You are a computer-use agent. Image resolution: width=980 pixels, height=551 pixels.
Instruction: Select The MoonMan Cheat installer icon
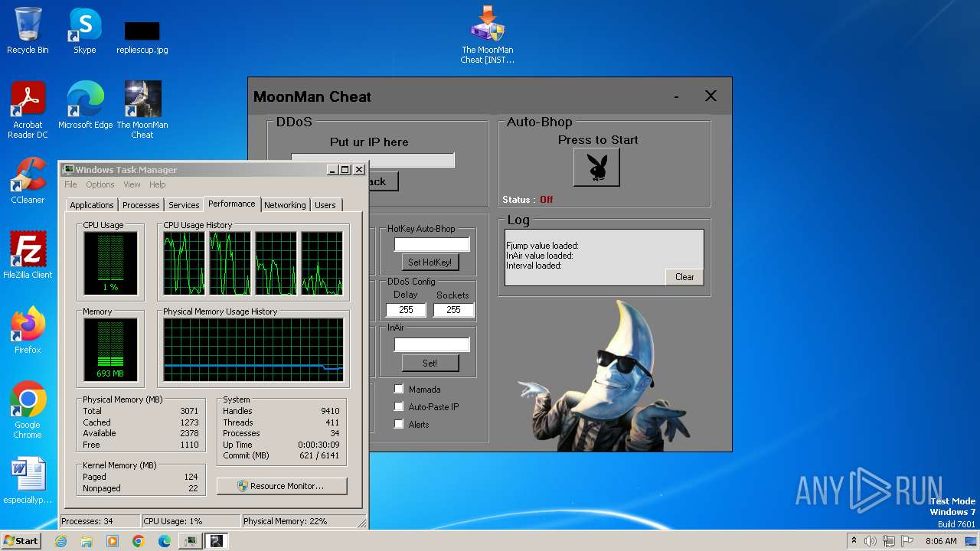tap(488, 35)
